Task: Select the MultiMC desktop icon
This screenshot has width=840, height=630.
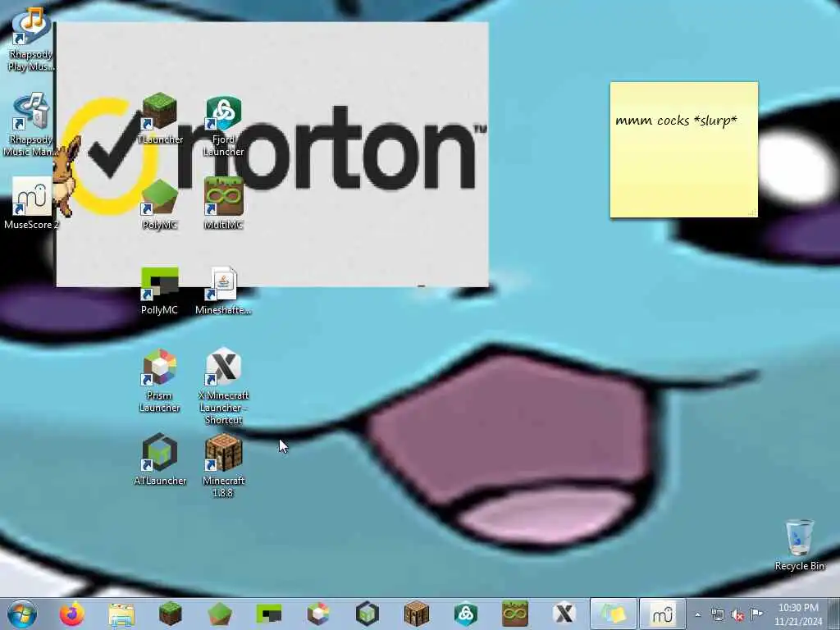Action: tap(223, 204)
